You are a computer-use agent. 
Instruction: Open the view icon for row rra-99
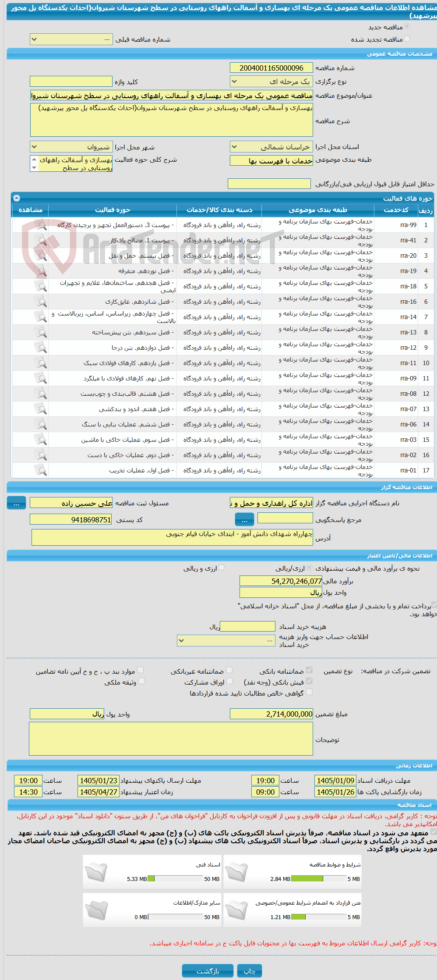(x=40, y=225)
